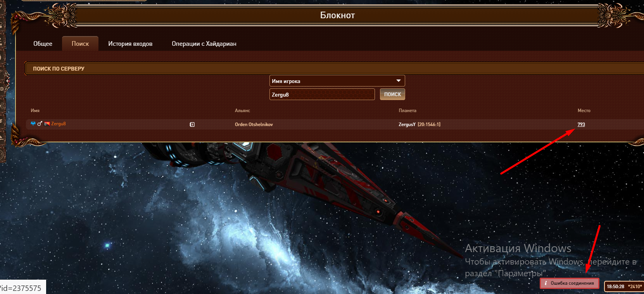Select the 'Поиск' tab
644x294 pixels.
[80, 43]
